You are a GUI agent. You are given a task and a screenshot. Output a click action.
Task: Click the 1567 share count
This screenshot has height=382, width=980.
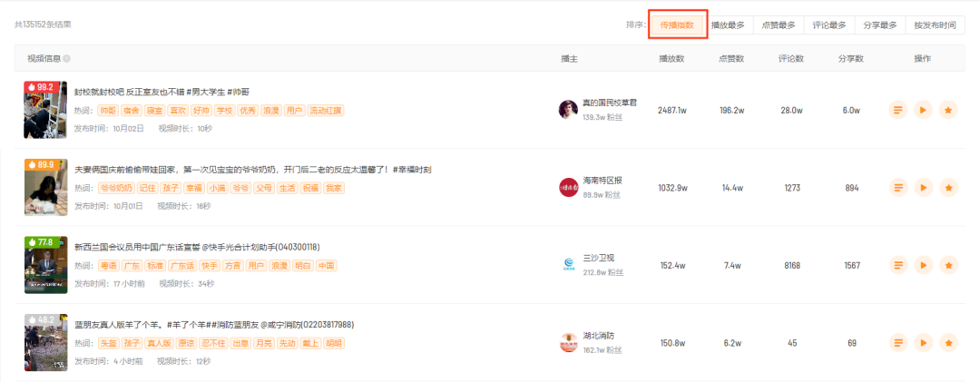(850, 266)
